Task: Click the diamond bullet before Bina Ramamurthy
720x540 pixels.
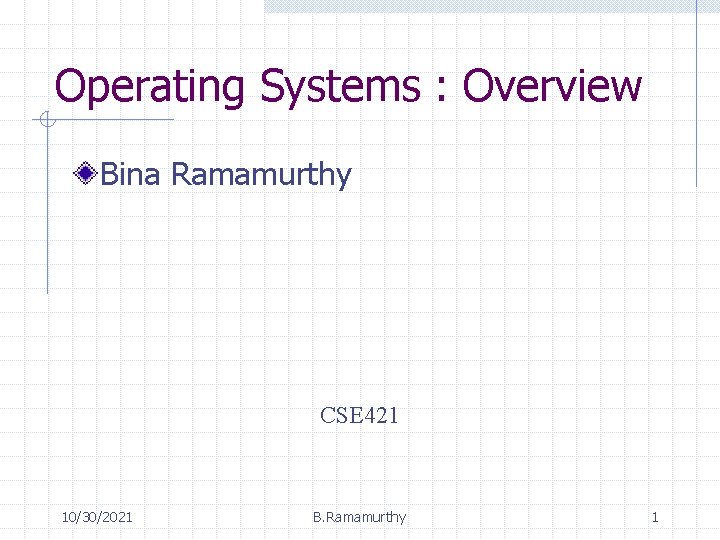Action: (85, 173)
